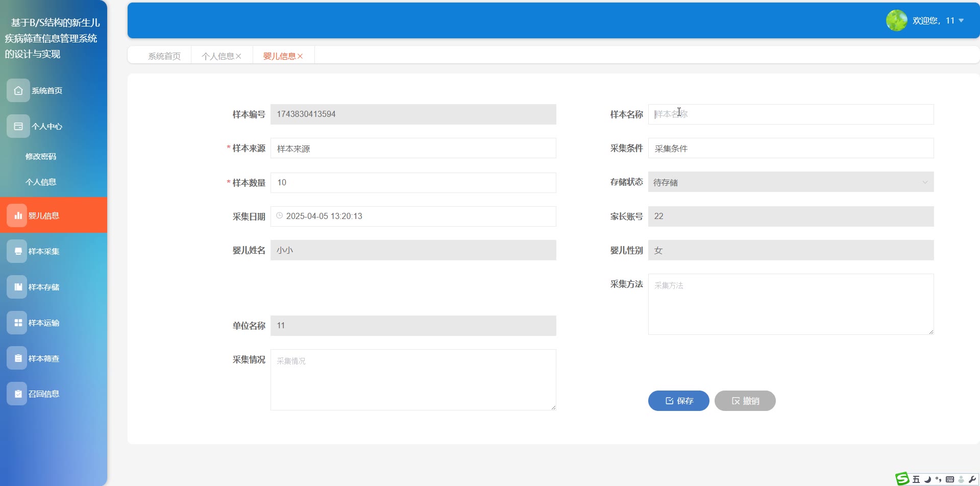
Task: Open the user menu arrow beside 欢迎您
Action: pyautogui.click(x=961, y=20)
